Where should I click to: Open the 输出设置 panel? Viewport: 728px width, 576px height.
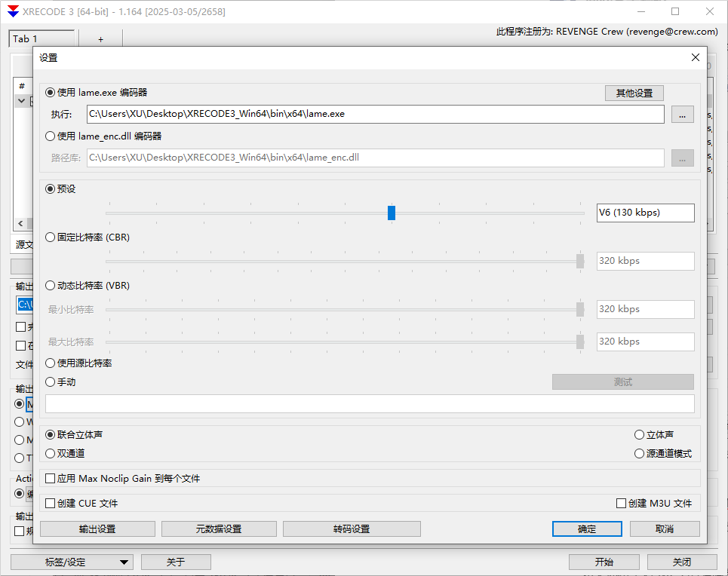[x=97, y=529]
